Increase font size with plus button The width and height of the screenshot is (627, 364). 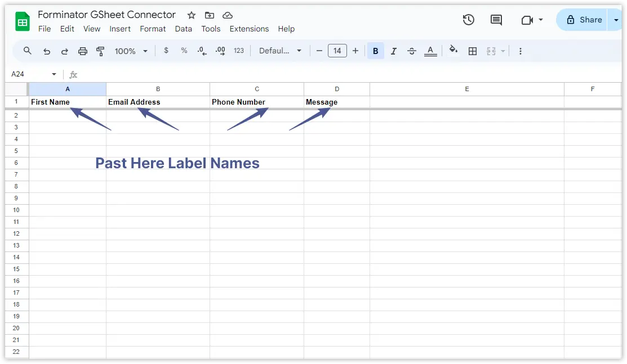355,51
